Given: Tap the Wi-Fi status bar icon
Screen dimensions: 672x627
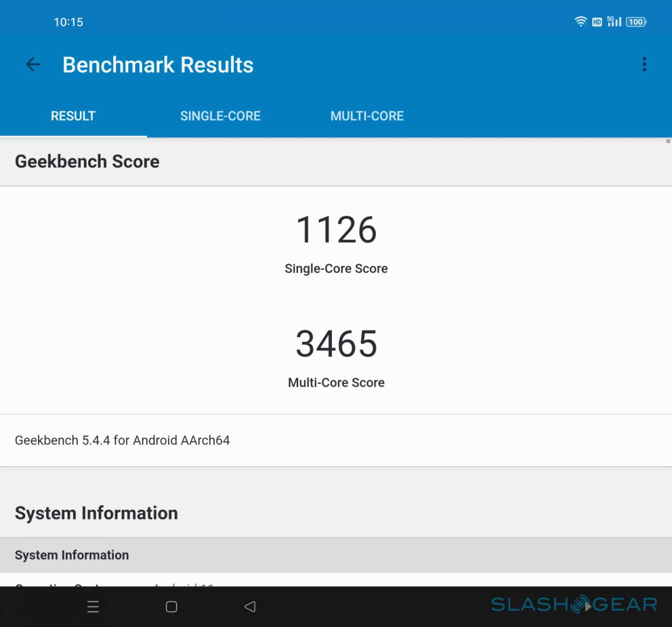Looking at the screenshot, I should (581, 22).
